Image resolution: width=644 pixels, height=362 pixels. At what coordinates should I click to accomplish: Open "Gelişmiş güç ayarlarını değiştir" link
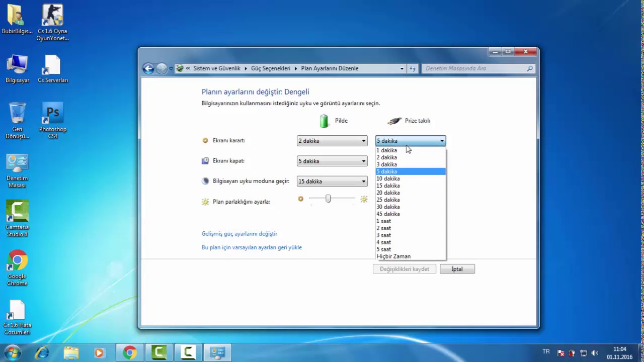click(239, 234)
